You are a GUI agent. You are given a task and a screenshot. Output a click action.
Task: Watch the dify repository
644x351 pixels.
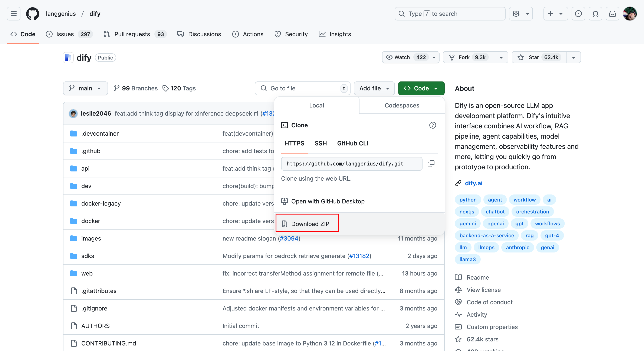[x=411, y=57]
